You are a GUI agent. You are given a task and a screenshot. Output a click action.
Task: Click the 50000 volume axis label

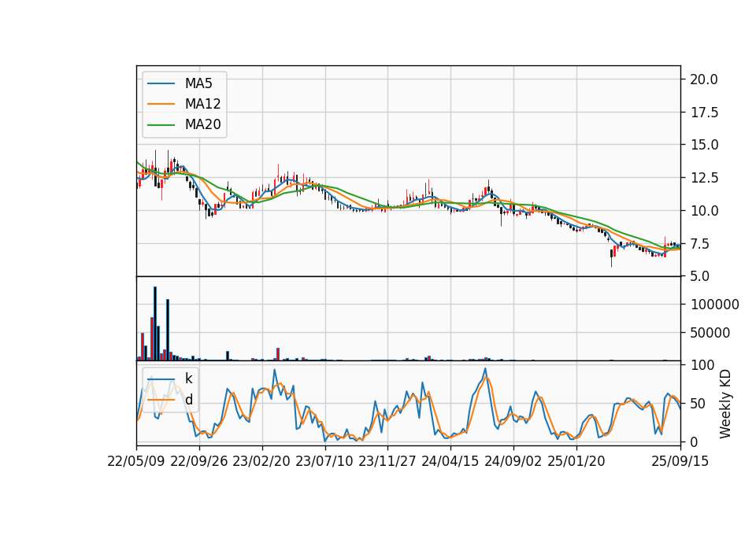(710, 333)
